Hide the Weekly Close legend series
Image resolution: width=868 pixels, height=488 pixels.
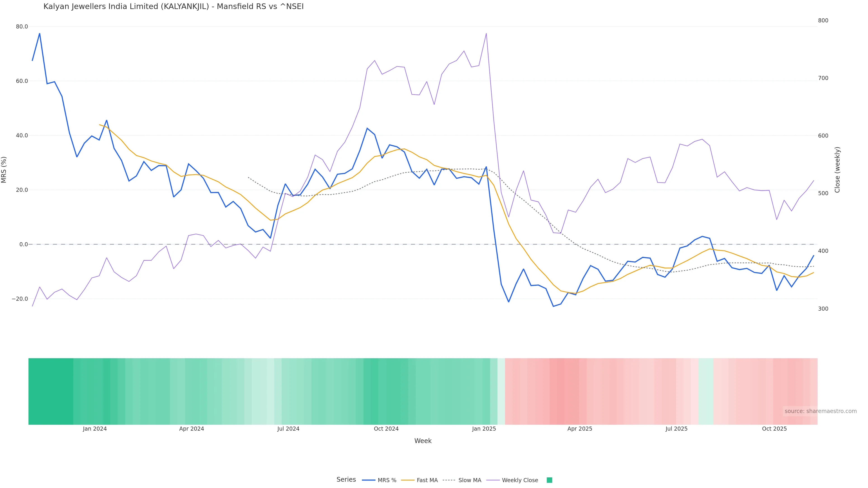[x=520, y=480]
